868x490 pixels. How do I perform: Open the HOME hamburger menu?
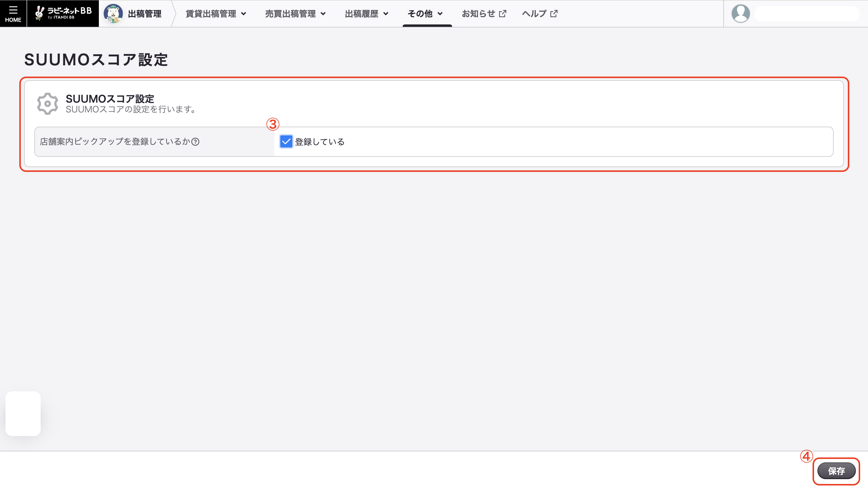pyautogui.click(x=13, y=14)
